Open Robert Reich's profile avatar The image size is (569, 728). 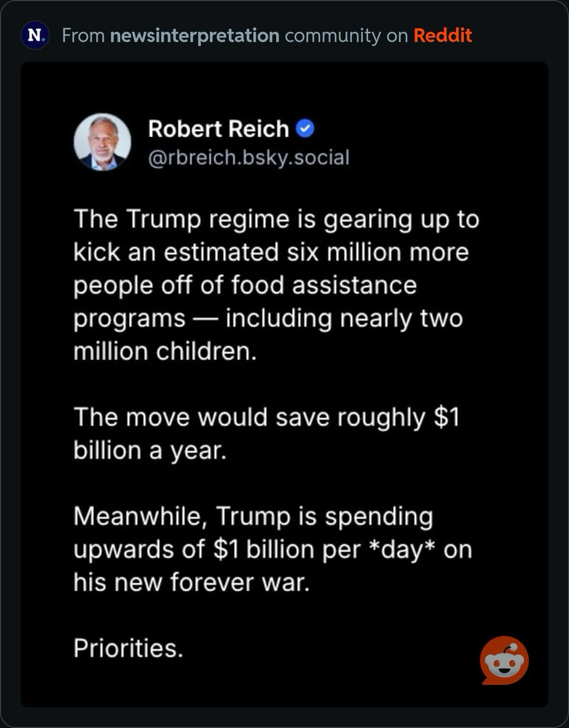pos(102,142)
